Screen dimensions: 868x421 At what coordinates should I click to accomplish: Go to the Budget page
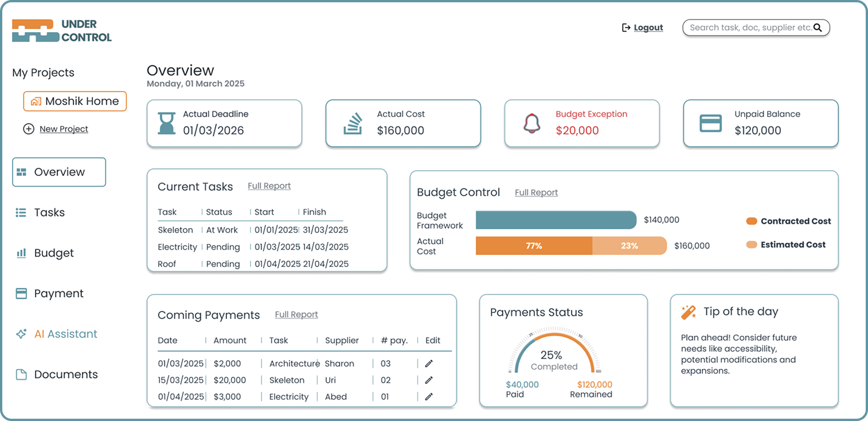click(53, 253)
